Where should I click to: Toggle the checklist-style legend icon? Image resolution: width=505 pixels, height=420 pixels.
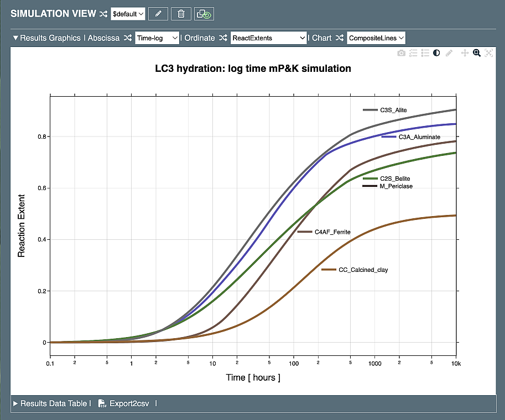413,53
